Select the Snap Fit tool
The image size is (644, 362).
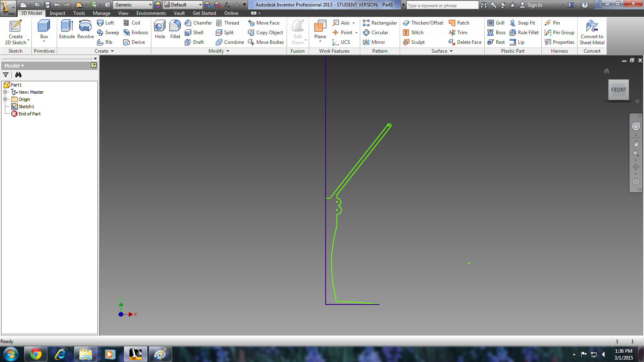click(522, 23)
